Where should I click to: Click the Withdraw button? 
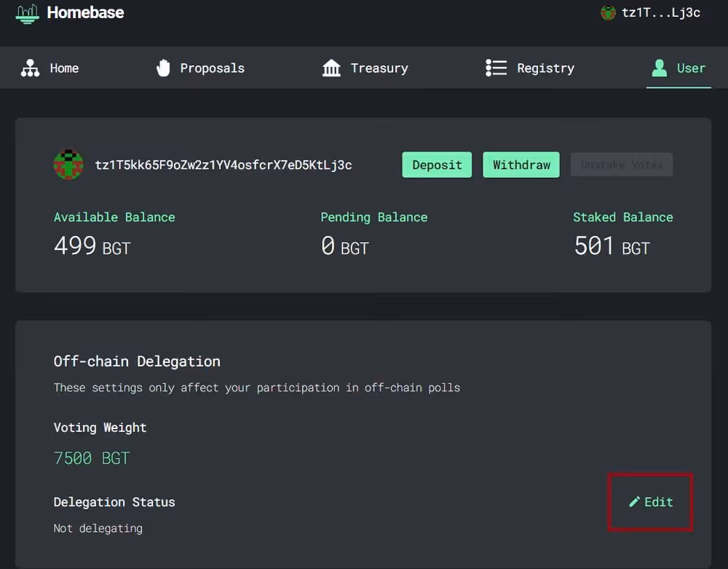(x=521, y=165)
